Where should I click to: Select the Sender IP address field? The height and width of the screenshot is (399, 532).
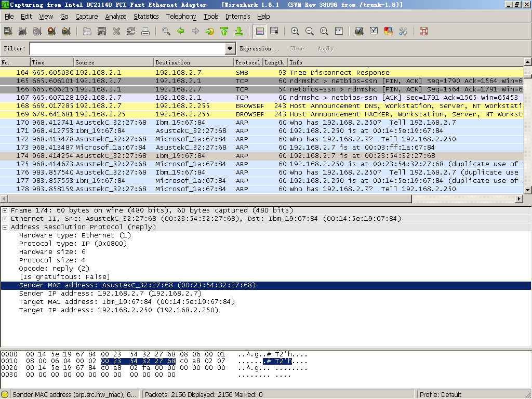click(110, 294)
